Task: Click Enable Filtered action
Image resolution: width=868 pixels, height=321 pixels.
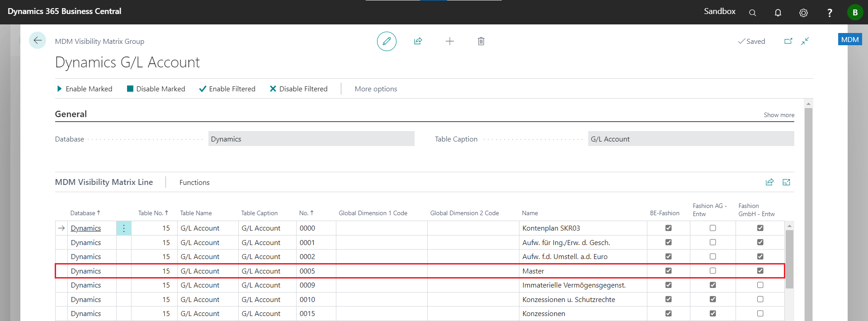Action: coord(227,89)
